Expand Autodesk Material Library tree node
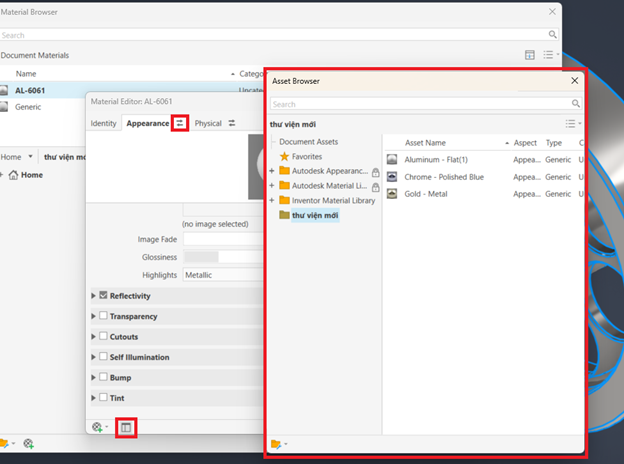Image resolution: width=624 pixels, height=464 pixels. click(x=272, y=185)
